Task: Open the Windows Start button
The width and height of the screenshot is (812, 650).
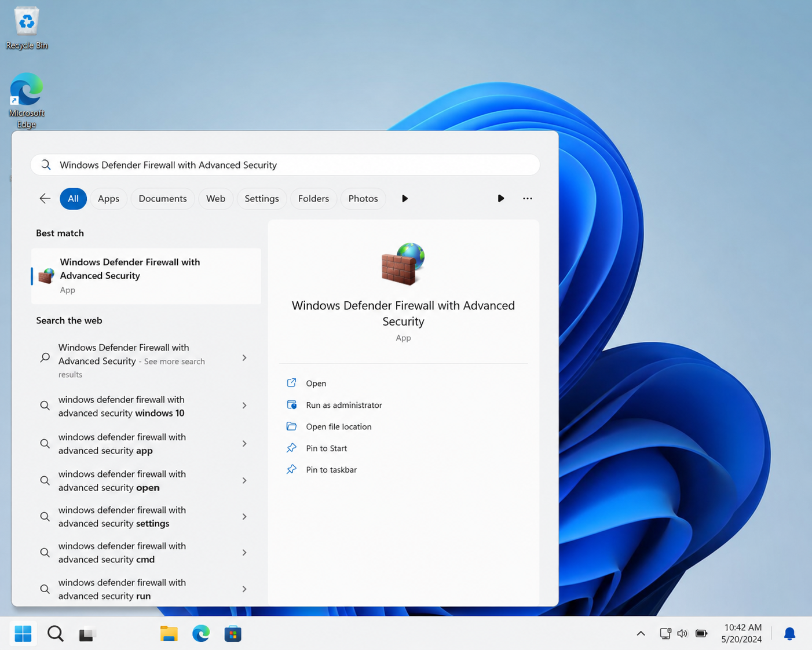Action: (x=23, y=634)
